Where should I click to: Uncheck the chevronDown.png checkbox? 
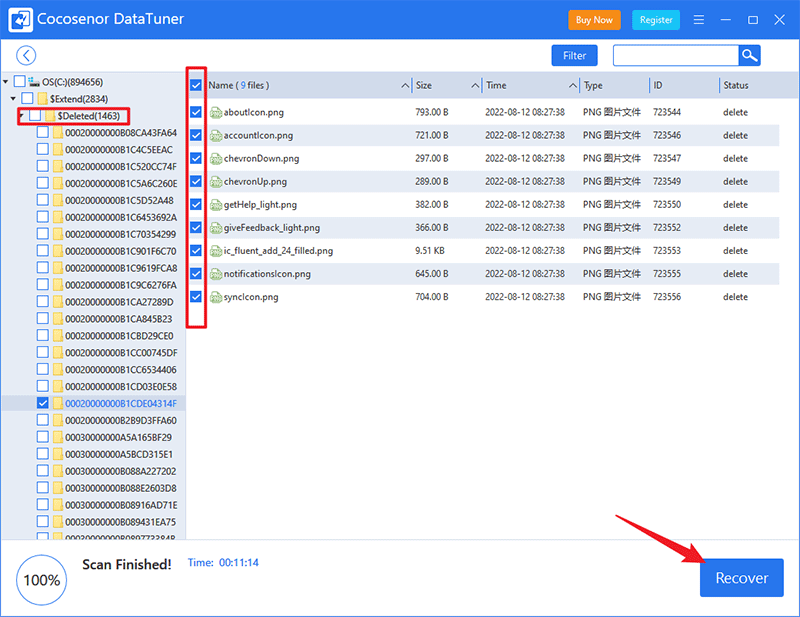coord(196,158)
